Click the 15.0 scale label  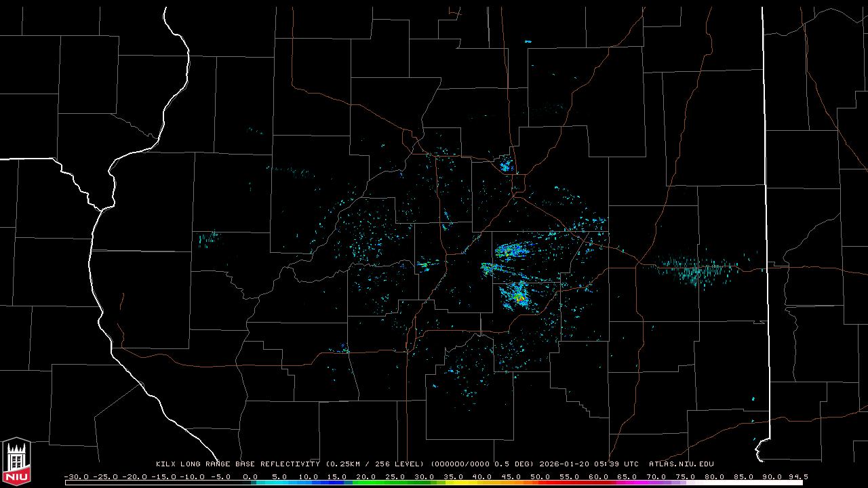336,477
